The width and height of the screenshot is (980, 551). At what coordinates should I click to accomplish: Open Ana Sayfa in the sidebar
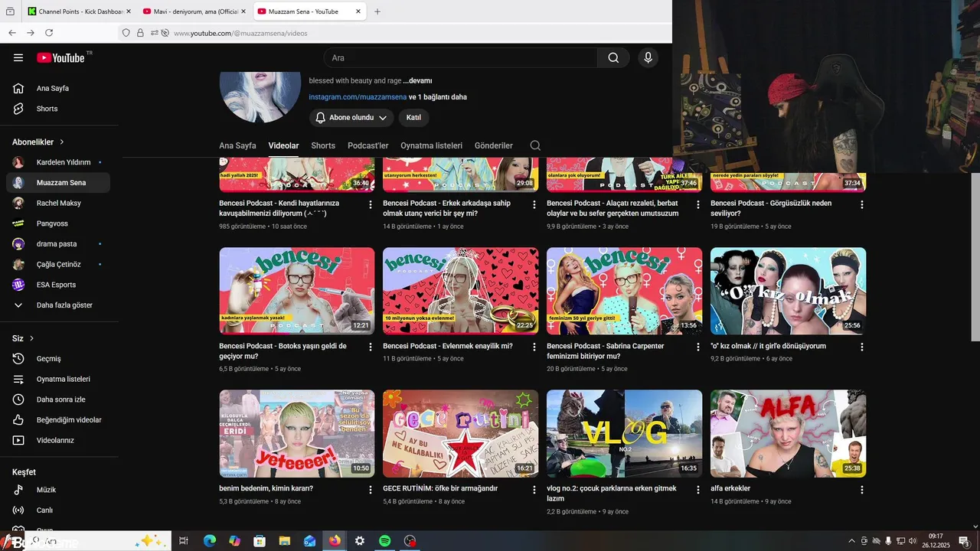(x=58, y=88)
